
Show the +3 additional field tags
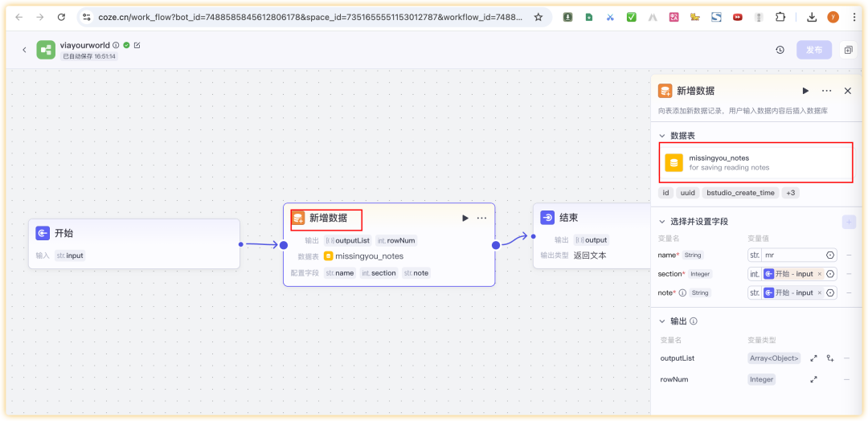(791, 193)
